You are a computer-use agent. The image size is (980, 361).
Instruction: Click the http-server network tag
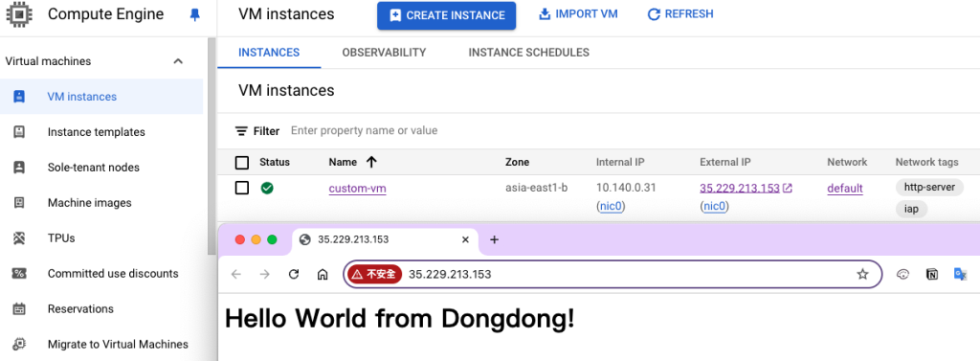[x=929, y=187]
